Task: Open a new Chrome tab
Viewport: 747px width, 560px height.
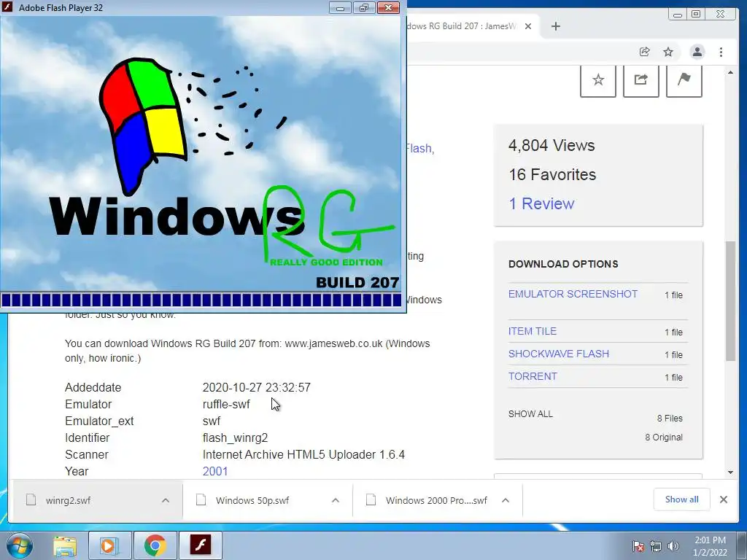Action: [555, 26]
